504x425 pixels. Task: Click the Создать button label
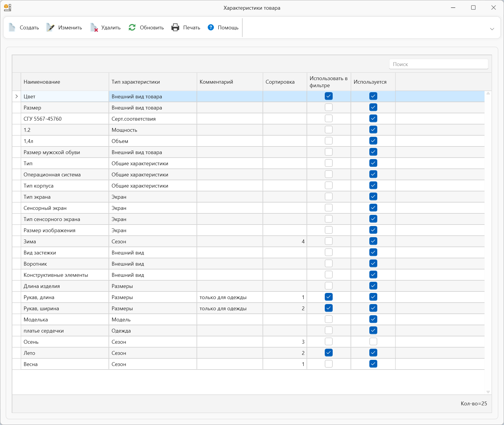(x=29, y=28)
